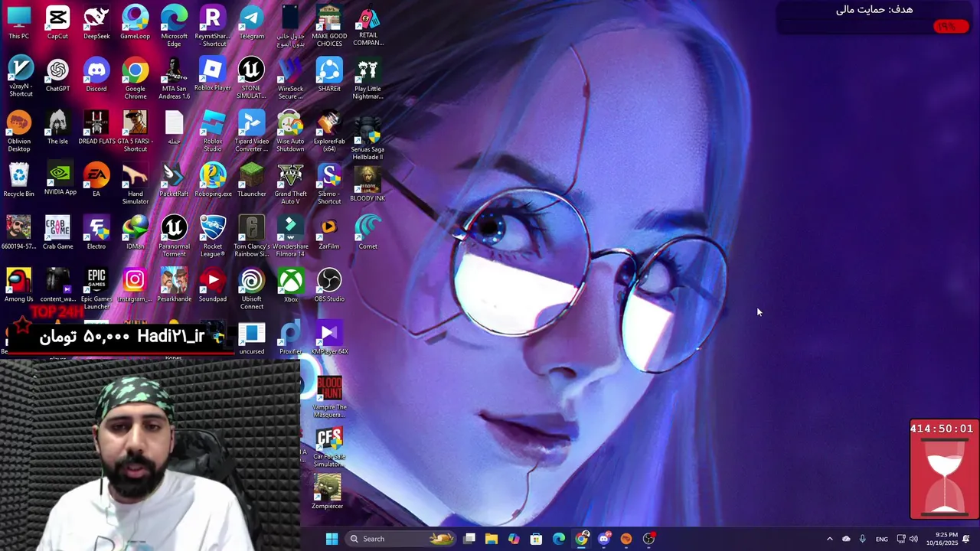Open the Crab Game icon
The height and width of the screenshot is (551, 980).
click(57, 233)
